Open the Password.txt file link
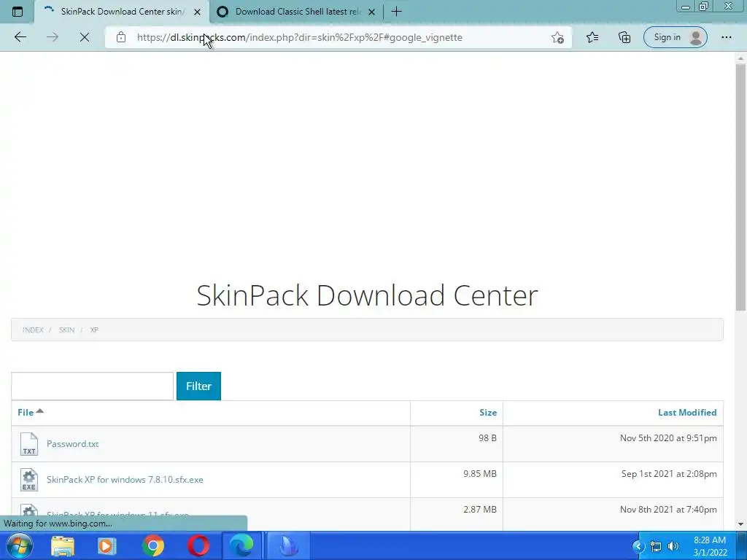Viewport: 747px width, 560px height. point(72,444)
